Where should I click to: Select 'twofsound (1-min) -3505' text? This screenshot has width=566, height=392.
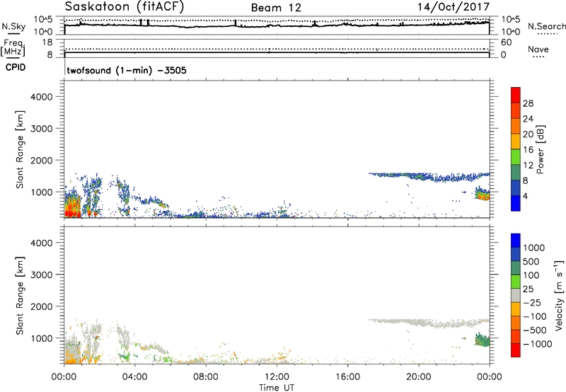(x=127, y=70)
